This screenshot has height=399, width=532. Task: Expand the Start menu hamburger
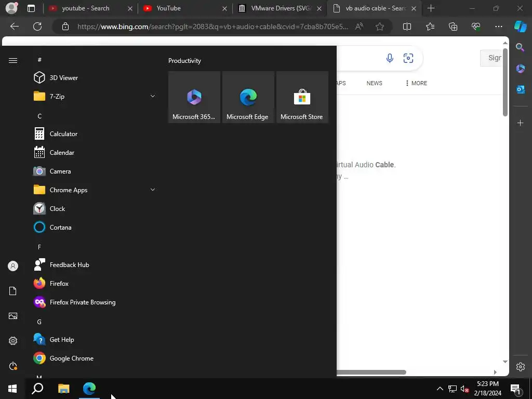click(x=13, y=60)
